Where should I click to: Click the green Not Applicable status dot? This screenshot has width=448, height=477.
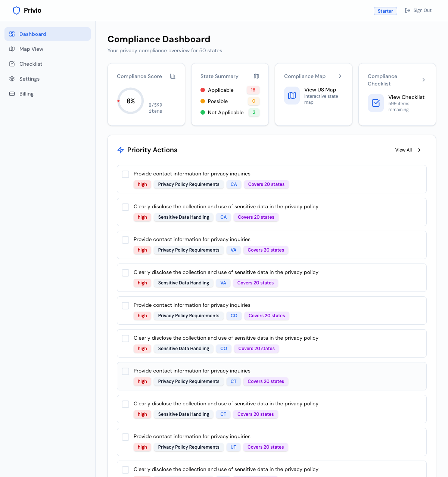tap(203, 112)
